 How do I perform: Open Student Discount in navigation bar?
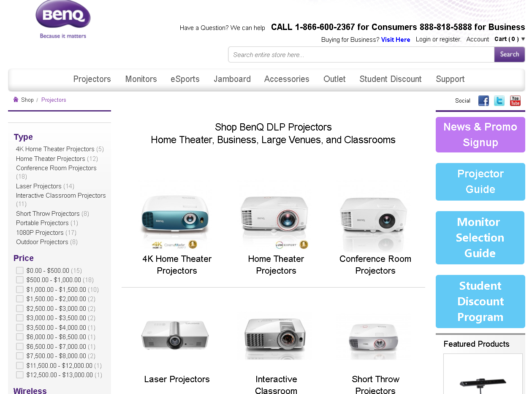click(391, 79)
